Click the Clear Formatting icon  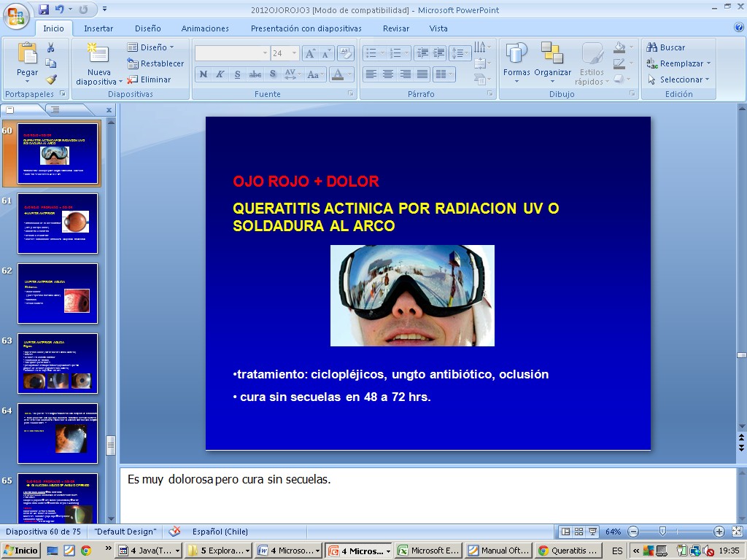point(346,53)
